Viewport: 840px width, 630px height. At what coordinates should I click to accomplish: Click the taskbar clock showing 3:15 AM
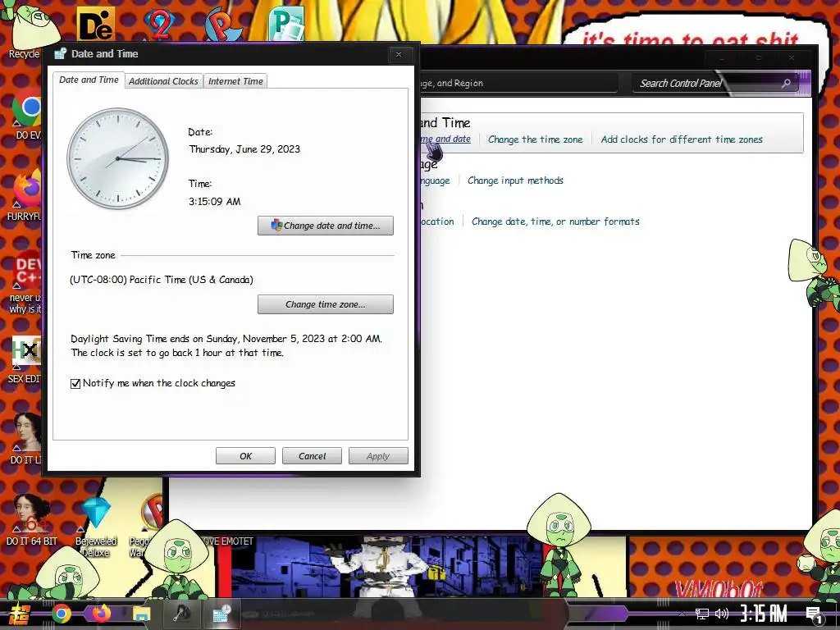[764, 614]
